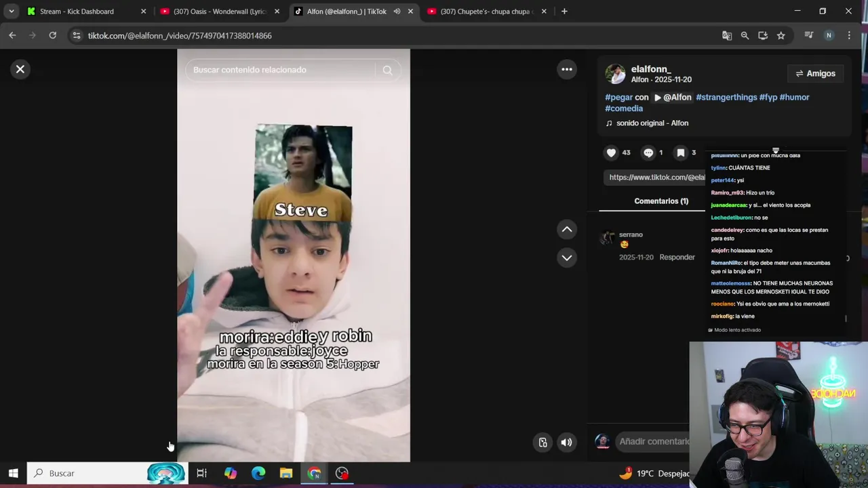The height and width of the screenshot is (488, 868).
Task: Click the install app icon in address bar
Action: point(763,35)
